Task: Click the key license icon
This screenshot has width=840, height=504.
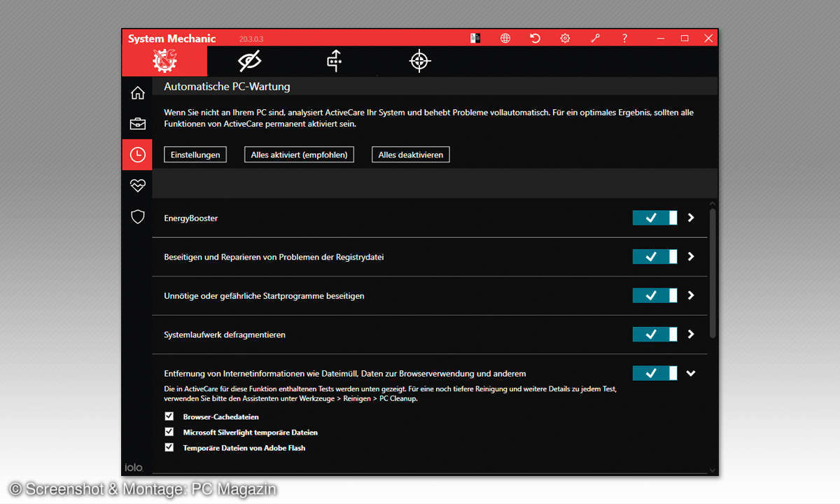Action: [x=595, y=38]
